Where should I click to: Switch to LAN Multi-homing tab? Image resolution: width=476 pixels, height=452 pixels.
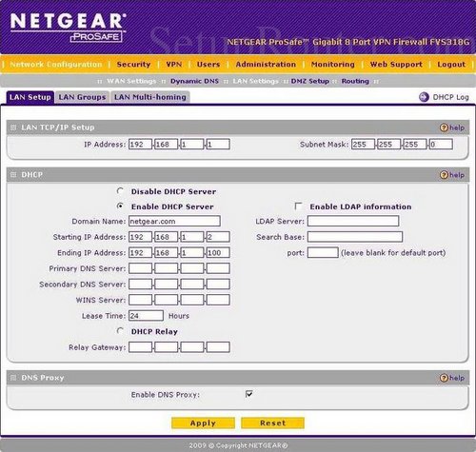[150, 97]
